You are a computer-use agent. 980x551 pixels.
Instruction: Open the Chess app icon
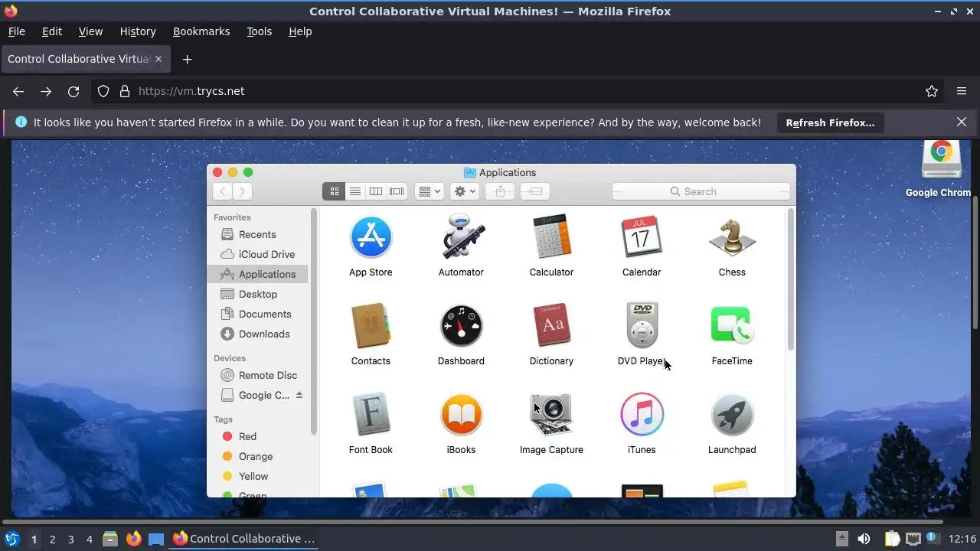(x=732, y=237)
